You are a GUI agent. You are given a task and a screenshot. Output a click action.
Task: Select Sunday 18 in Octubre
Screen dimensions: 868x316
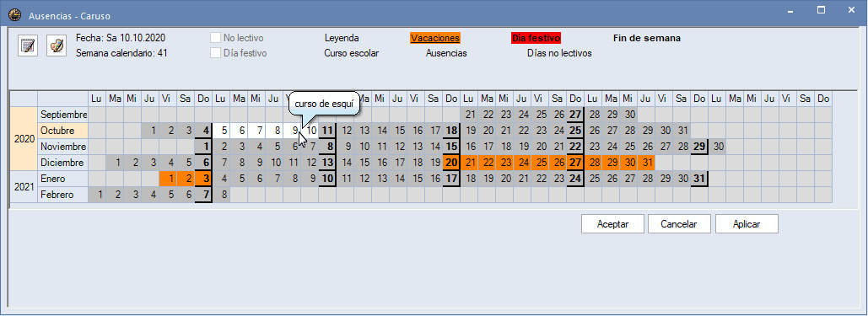coord(451,131)
